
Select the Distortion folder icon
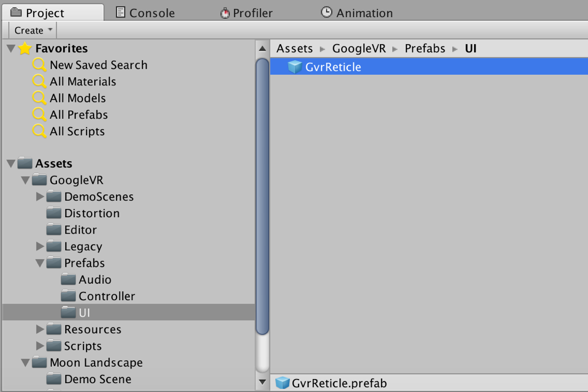54,213
